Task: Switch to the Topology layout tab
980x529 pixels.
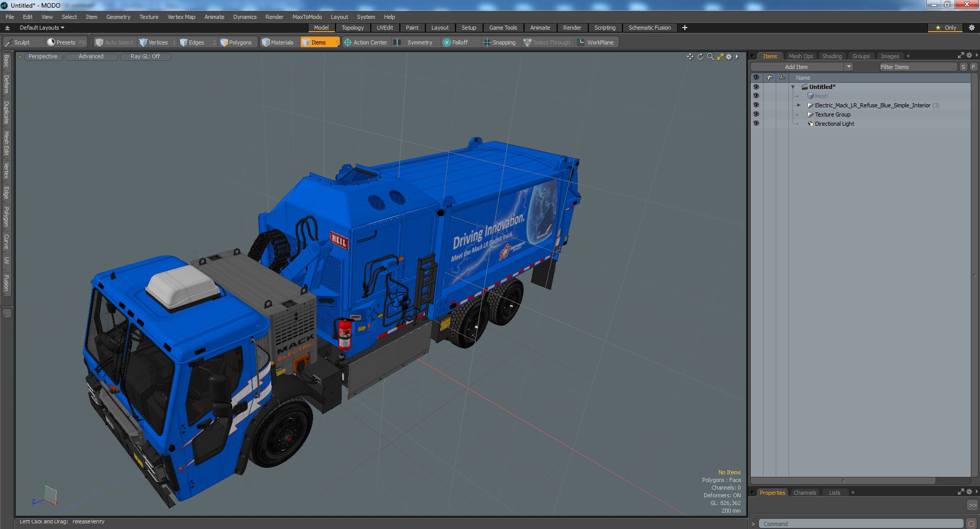Action: pyautogui.click(x=352, y=28)
